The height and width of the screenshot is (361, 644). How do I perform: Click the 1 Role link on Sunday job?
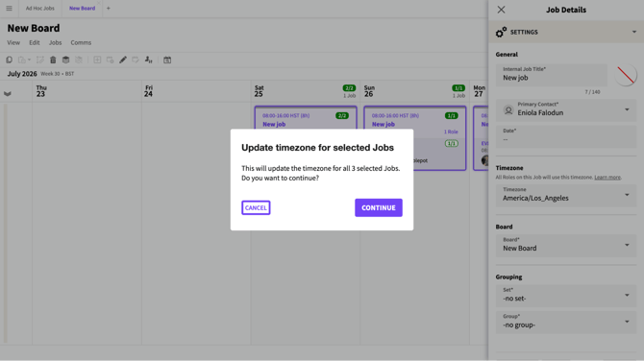[451, 132]
